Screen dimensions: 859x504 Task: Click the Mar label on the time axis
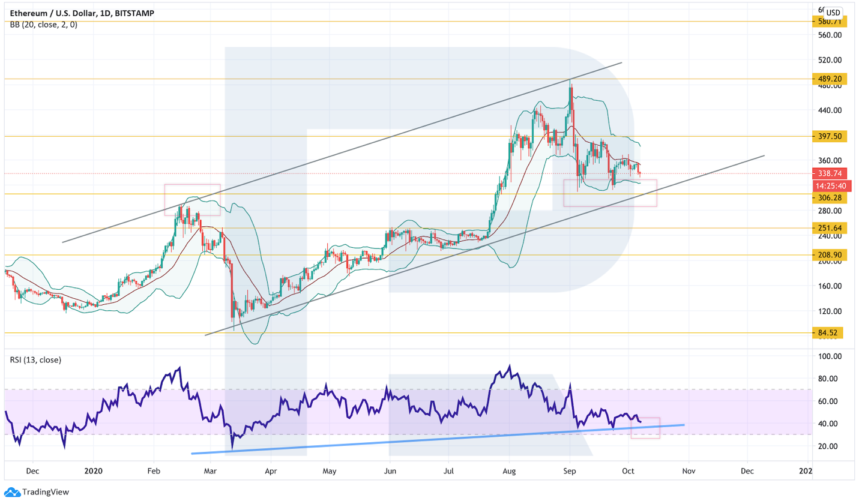211,471
